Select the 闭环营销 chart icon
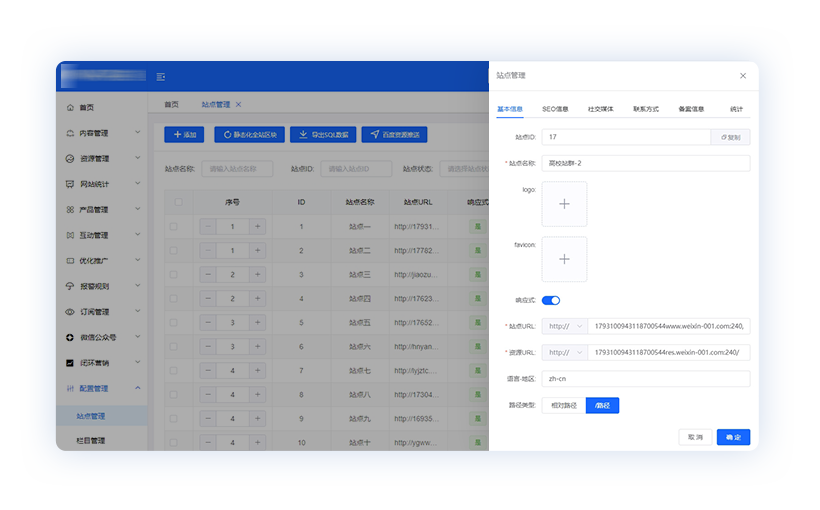This screenshot has width=820, height=510. point(70,363)
